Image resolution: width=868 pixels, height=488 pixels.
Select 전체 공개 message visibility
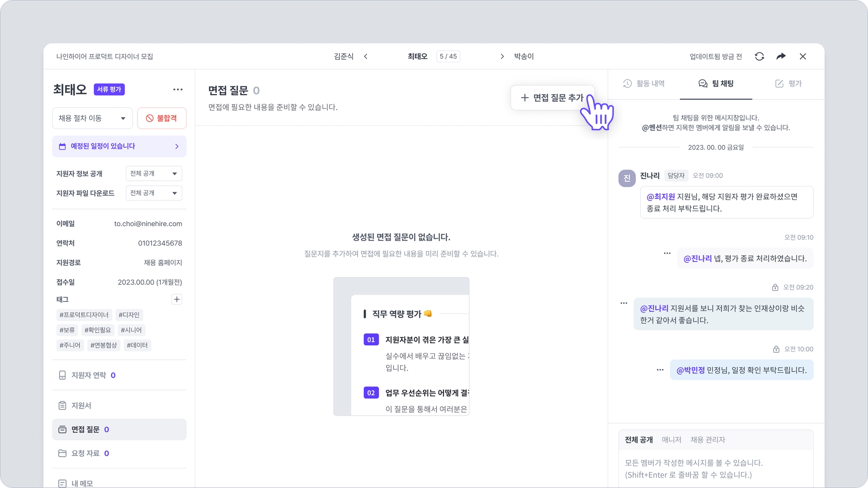[638, 440]
